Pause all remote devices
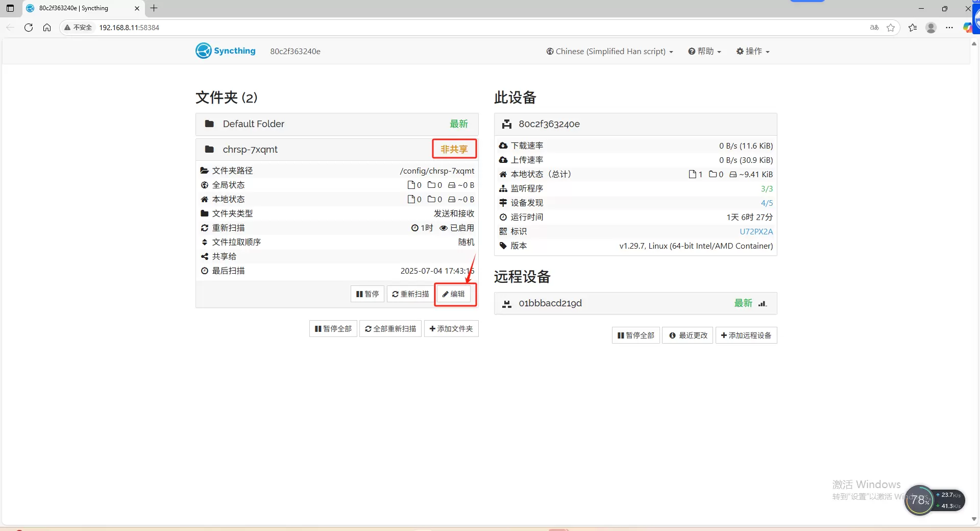 click(635, 335)
